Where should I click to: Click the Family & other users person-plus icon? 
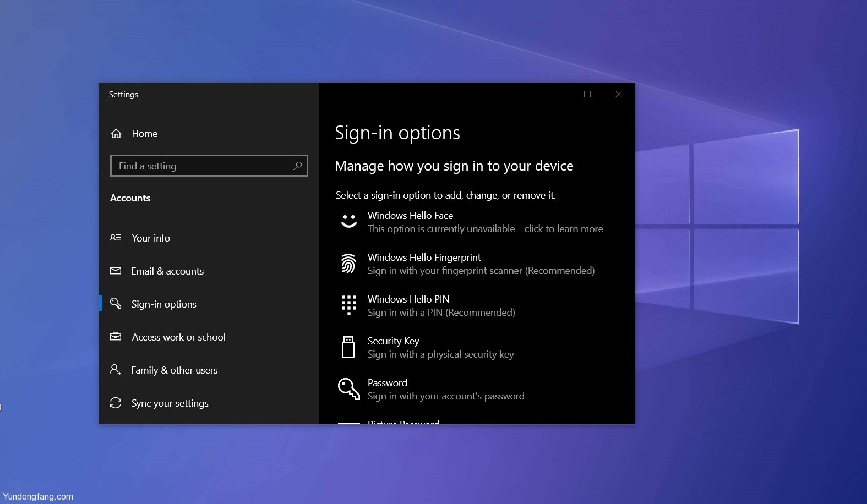pyautogui.click(x=116, y=370)
